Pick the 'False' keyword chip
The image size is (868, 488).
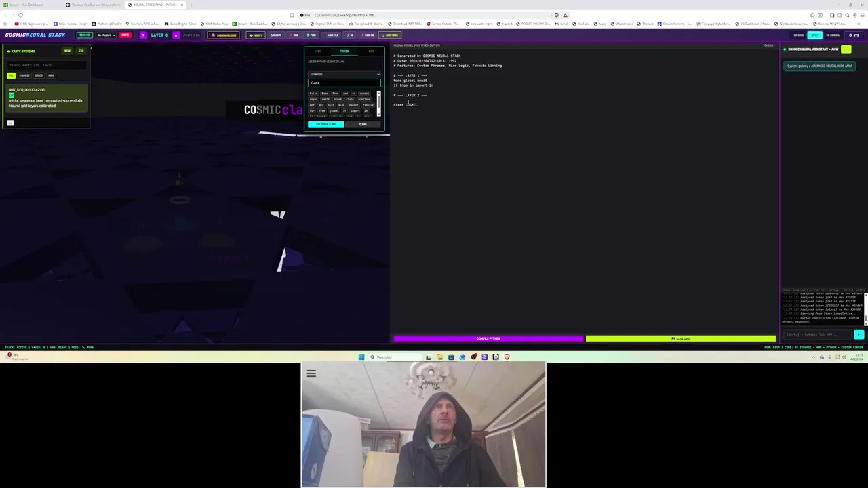[313, 94]
